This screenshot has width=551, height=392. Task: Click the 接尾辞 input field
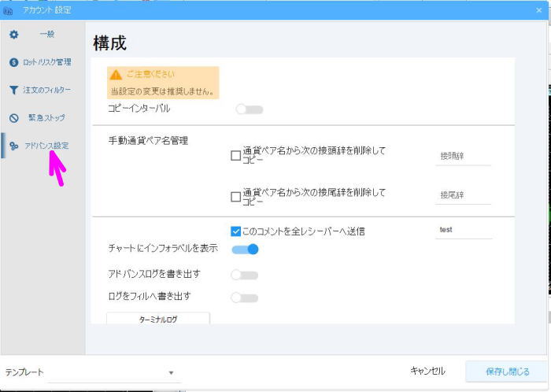coord(463,195)
